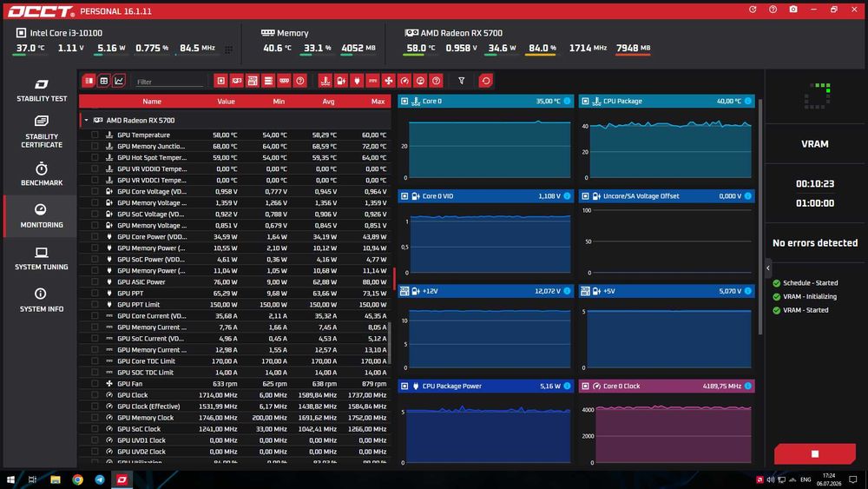The height and width of the screenshot is (489, 868).
Task: Sort by the Avg column header
Action: click(328, 102)
